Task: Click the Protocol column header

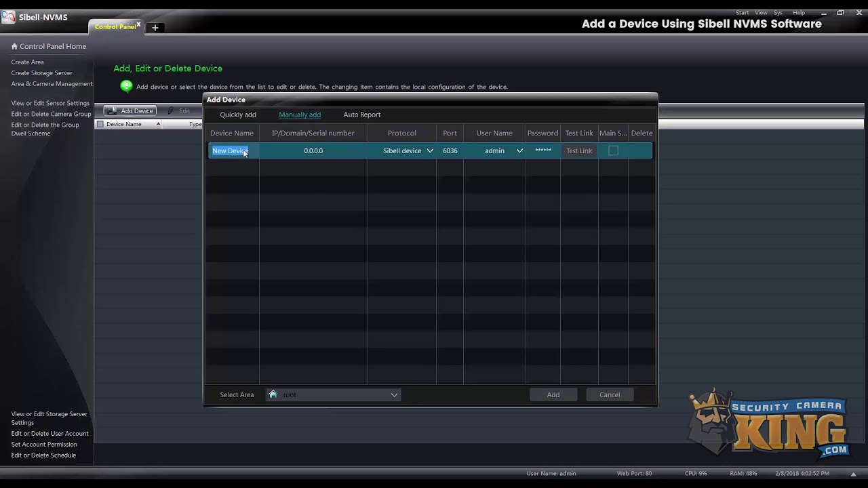Action: point(402,133)
